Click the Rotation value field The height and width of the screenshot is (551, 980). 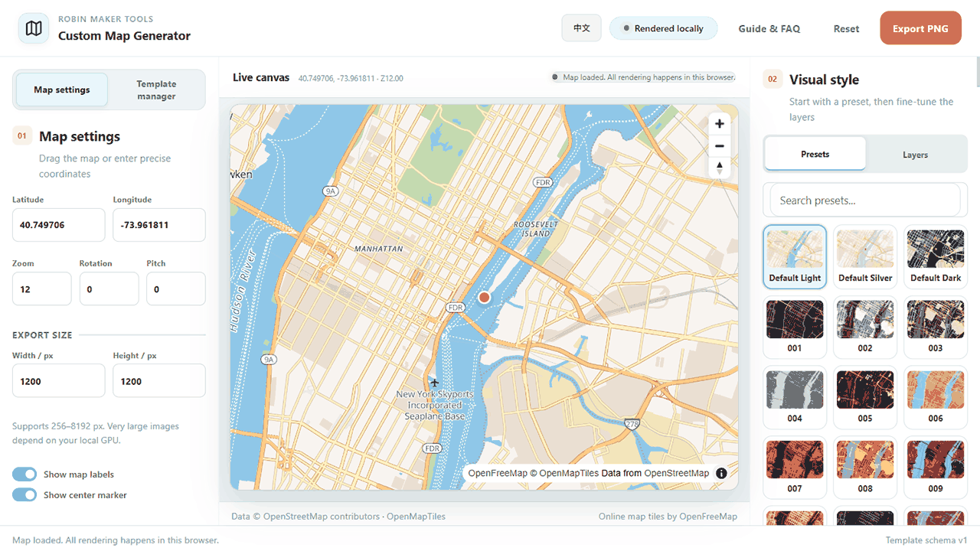pos(109,289)
